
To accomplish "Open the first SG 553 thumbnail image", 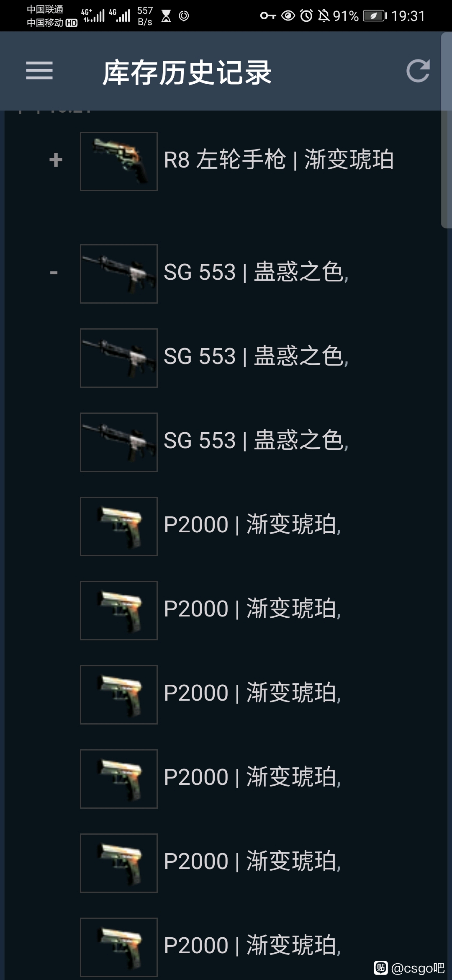I will point(119,274).
